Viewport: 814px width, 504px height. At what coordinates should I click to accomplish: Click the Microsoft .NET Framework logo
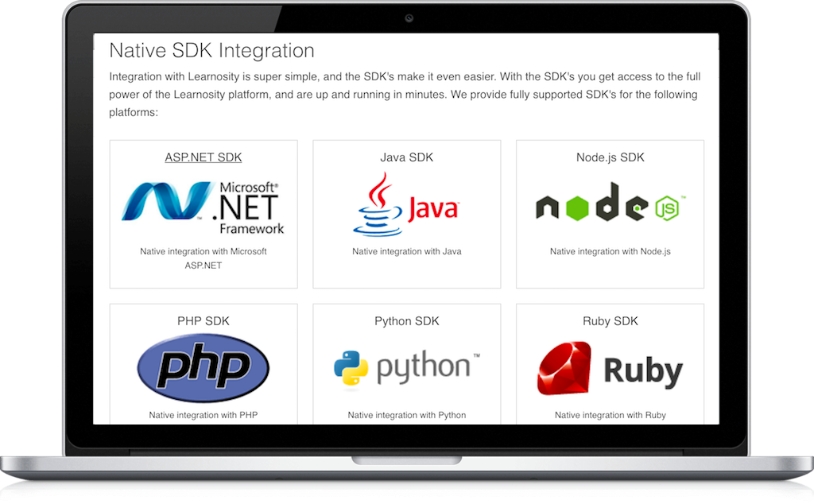(203, 207)
